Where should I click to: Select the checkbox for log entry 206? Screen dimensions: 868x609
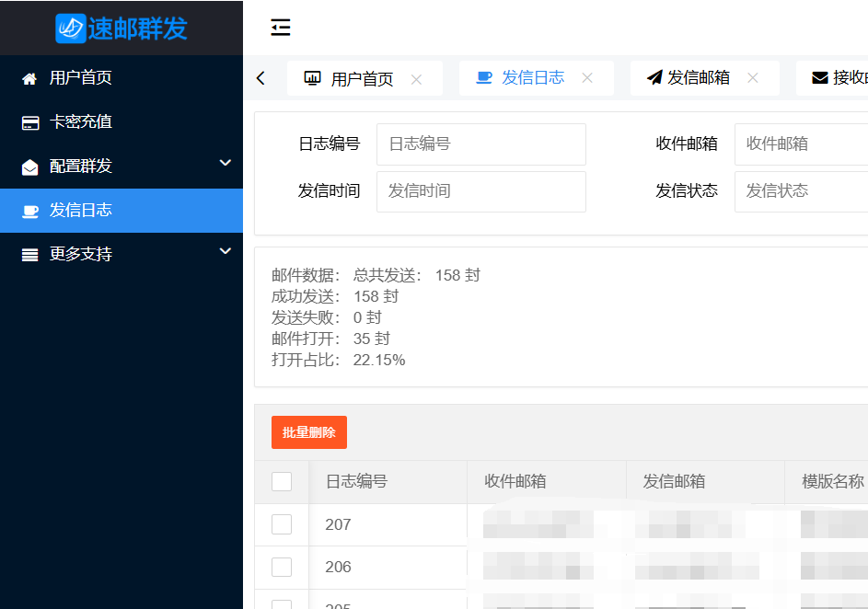click(x=281, y=567)
